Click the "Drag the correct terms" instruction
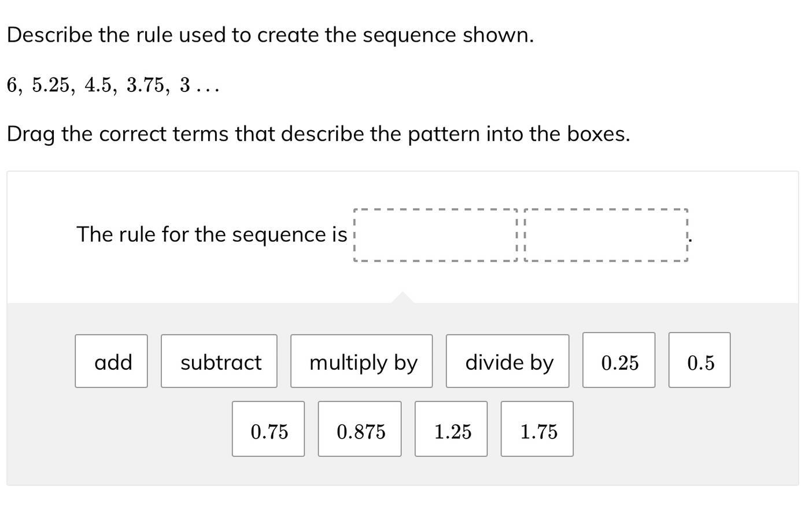 point(318,134)
